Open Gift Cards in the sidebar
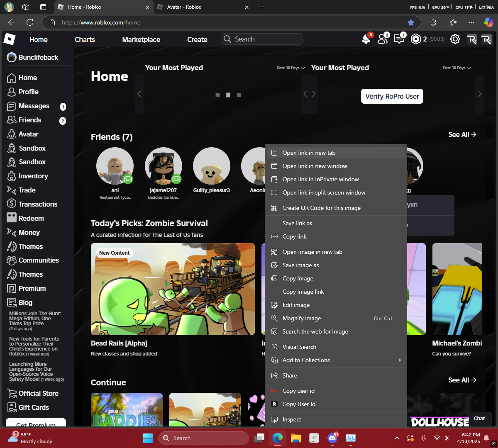The height and width of the screenshot is (448, 498). (28, 407)
